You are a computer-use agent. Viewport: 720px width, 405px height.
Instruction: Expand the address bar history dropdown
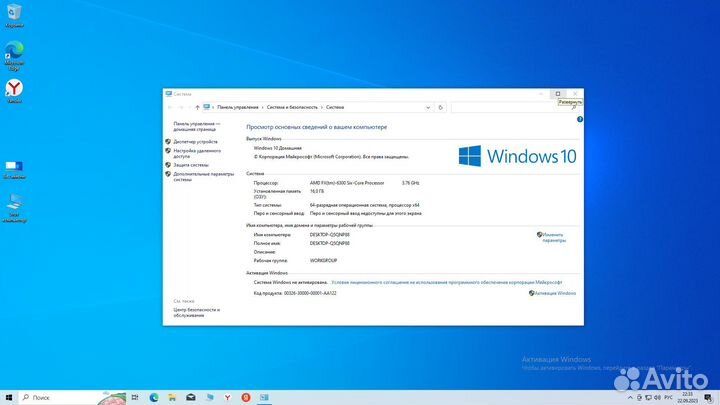(x=428, y=107)
